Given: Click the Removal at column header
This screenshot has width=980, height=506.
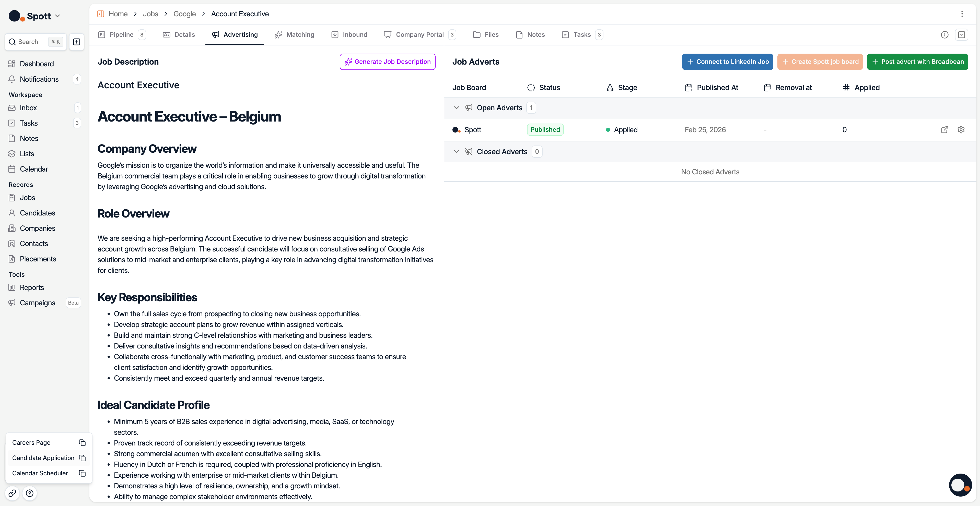Looking at the screenshot, I should tap(788, 88).
